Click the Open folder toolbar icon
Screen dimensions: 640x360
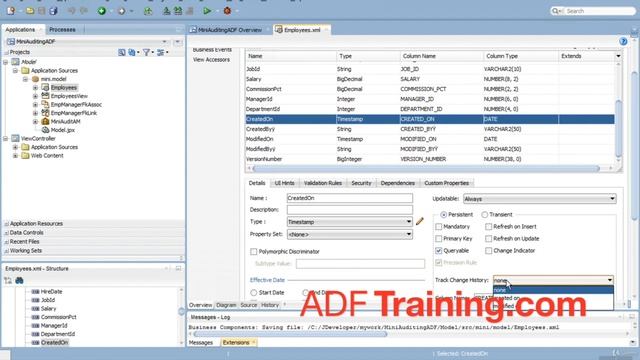pos(30,11)
